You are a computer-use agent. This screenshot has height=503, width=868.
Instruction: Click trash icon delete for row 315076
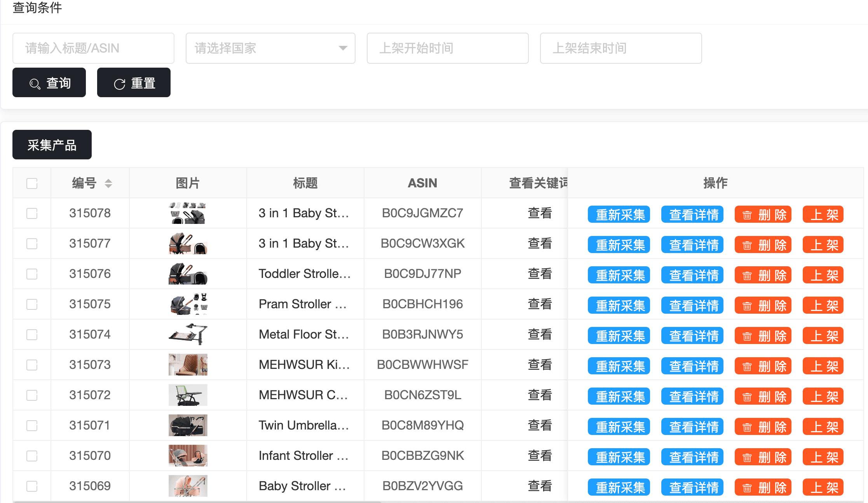747,276
